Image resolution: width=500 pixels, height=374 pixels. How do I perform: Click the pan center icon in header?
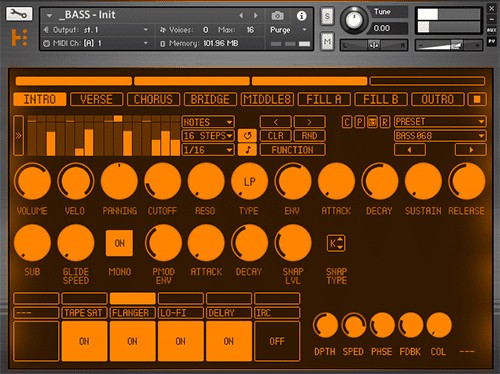(x=374, y=45)
